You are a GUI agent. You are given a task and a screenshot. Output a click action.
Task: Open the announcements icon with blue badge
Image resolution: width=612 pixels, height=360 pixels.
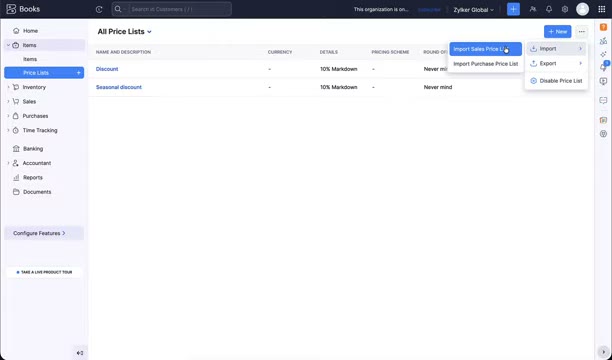(x=603, y=67)
